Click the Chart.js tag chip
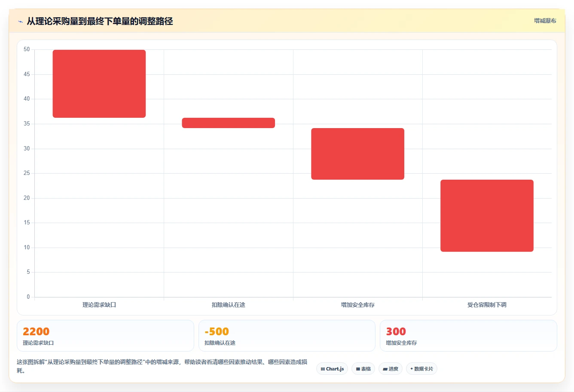 (332, 369)
